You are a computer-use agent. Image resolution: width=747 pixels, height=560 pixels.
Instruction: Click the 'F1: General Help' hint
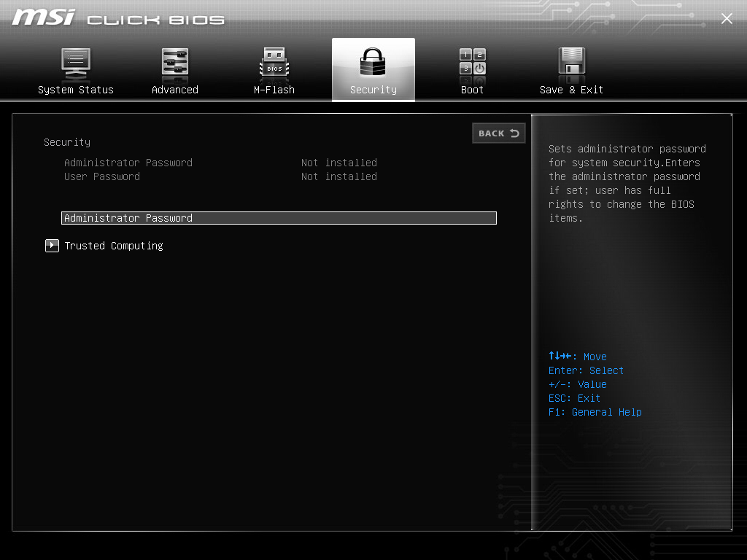pyautogui.click(x=595, y=412)
